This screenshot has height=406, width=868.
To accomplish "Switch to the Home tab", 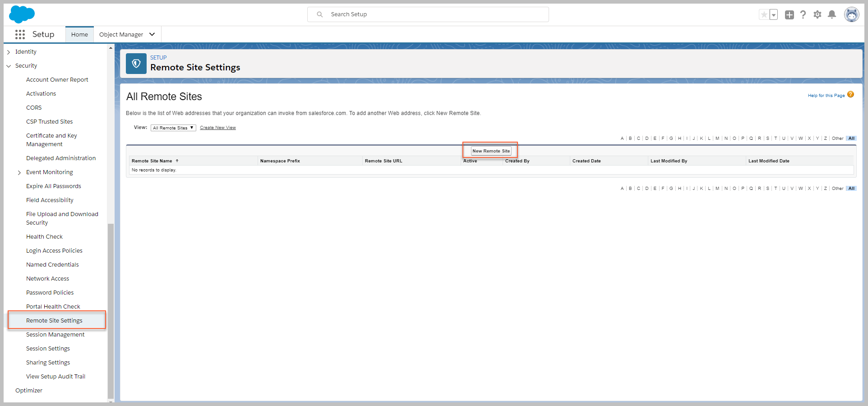I will pyautogui.click(x=79, y=34).
